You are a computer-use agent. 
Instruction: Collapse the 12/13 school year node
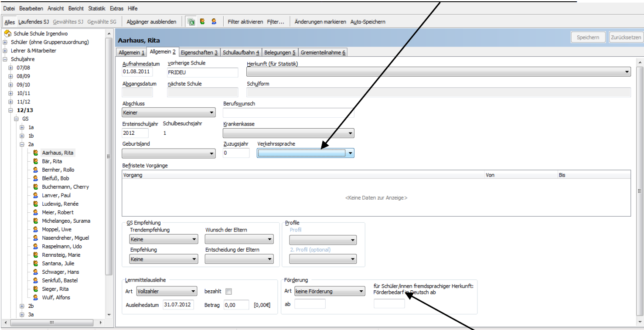(10, 110)
